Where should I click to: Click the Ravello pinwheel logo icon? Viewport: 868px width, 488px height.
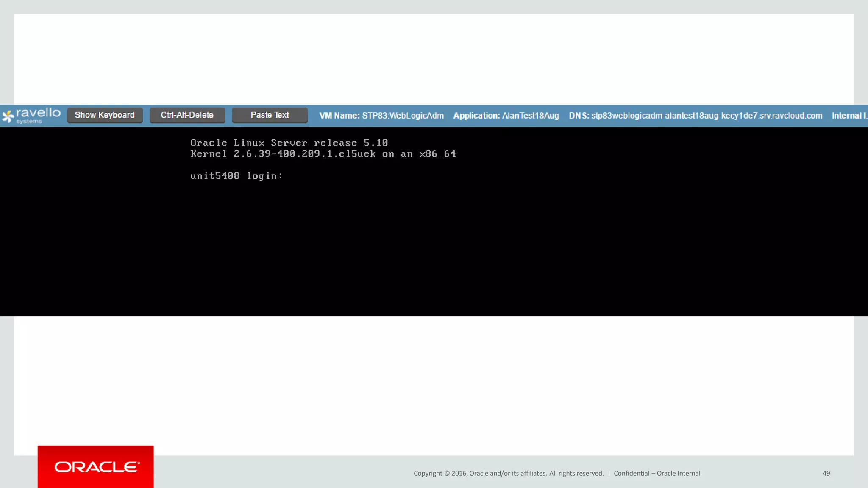pos(8,116)
